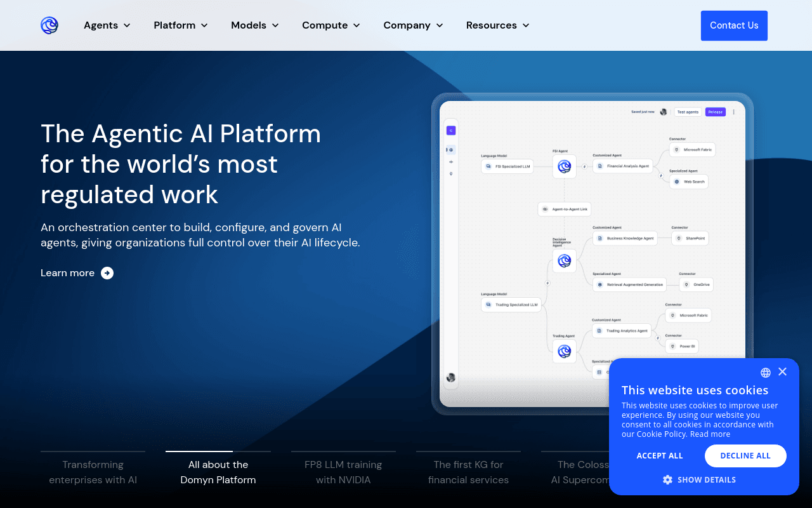Click the globe language icon in cookie popup
The image size is (812, 508).
coord(766,373)
